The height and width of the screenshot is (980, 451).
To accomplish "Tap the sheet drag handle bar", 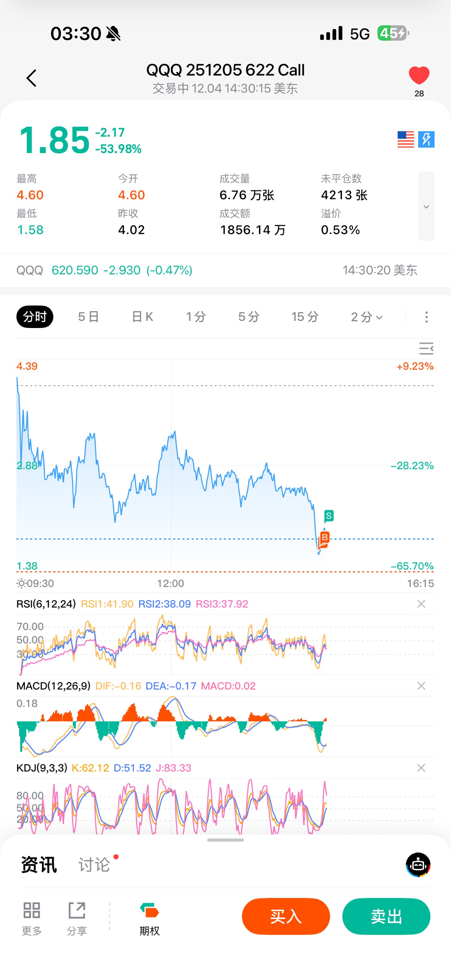I will pos(225,840).
